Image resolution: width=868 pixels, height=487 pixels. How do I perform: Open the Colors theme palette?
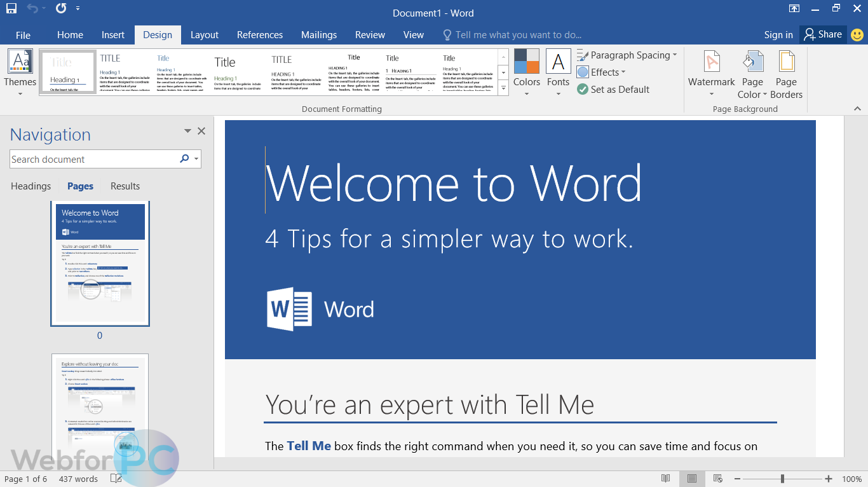527,73
